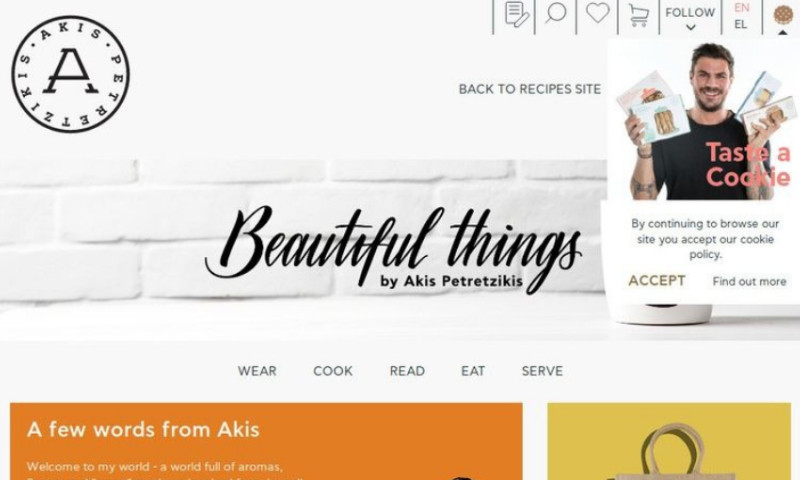Click BACK TO RECIPES SITE link
Screen dimensions: 800x480
tap(530, 89)
